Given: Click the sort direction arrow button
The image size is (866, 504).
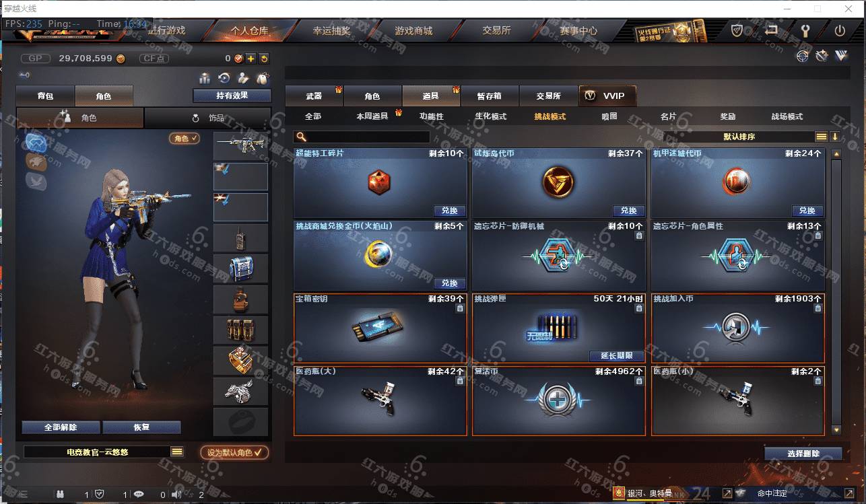Looking at the screenshot, I should pos(835,137).
